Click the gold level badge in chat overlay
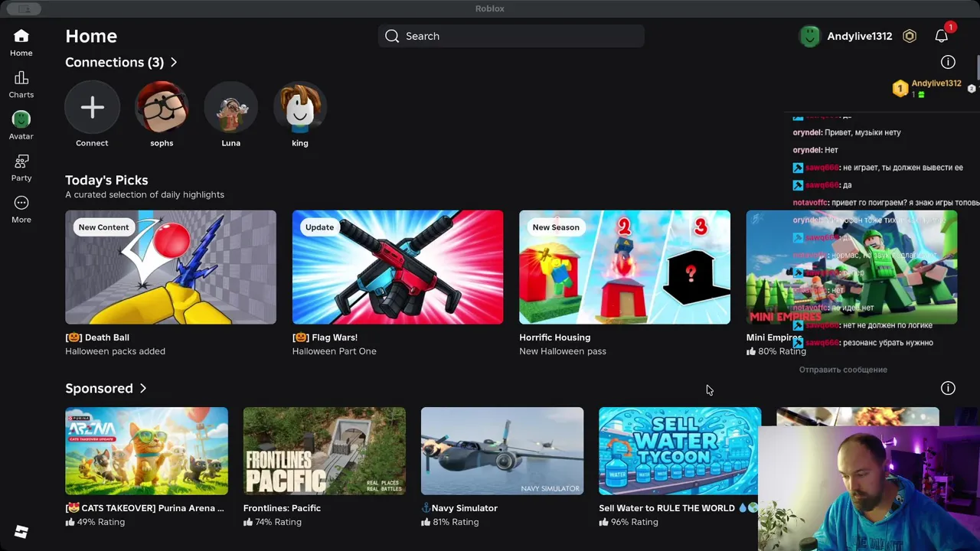 coord(900,88)
